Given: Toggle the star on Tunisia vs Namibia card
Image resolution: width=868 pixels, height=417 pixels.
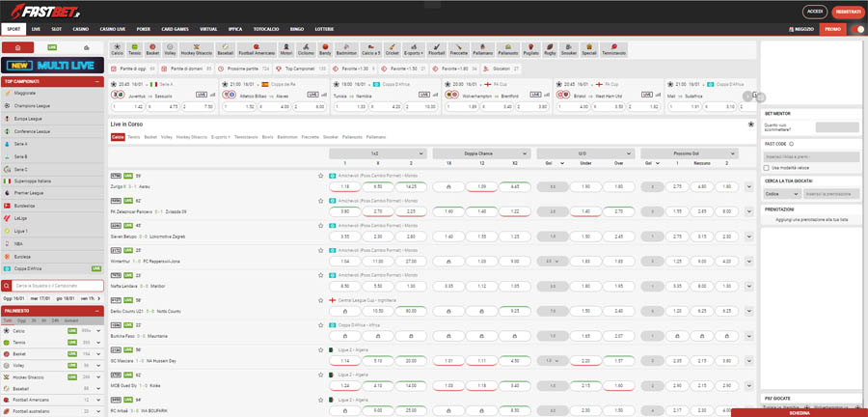Looking at the screenshot, I should click(336, 84).
